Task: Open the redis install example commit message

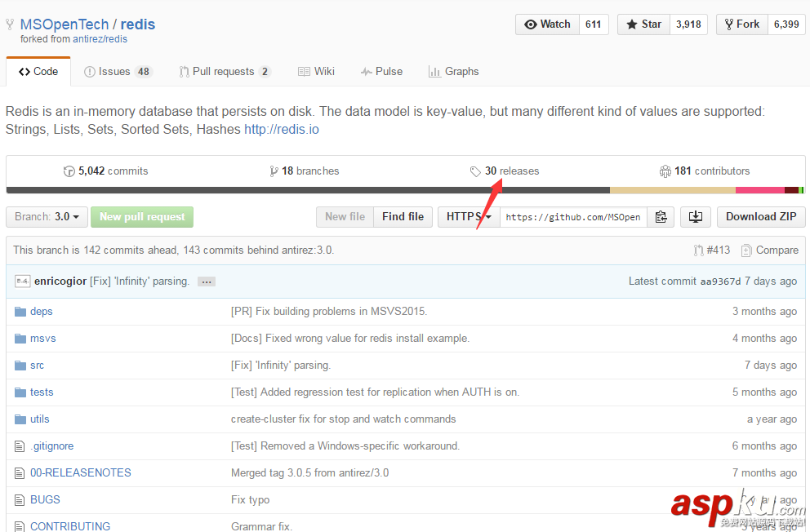Action: 350,339
